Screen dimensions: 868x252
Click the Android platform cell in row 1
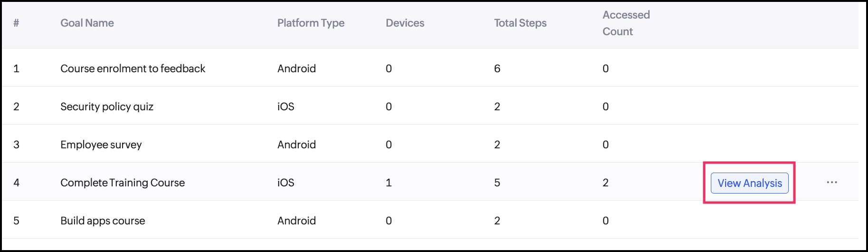pyautogui.click(x=296, y=68)
